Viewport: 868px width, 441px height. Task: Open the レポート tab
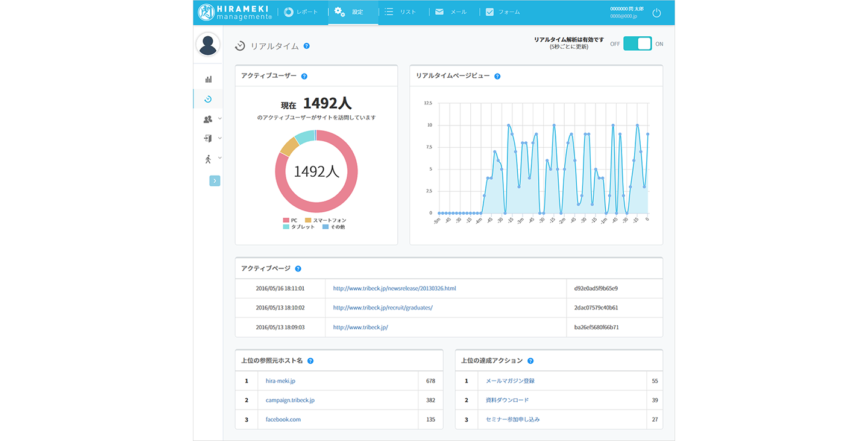click(301, 12)
